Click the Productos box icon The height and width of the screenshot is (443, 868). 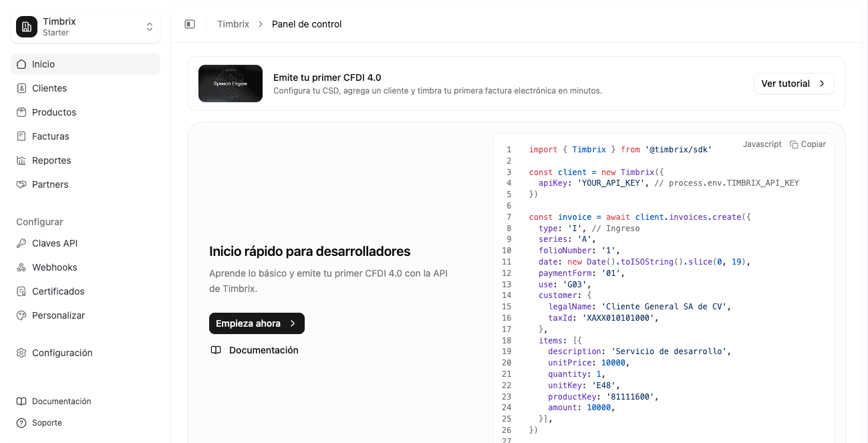21,112
